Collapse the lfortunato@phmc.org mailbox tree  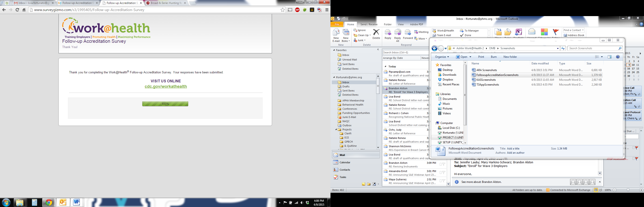pos(334,77)
